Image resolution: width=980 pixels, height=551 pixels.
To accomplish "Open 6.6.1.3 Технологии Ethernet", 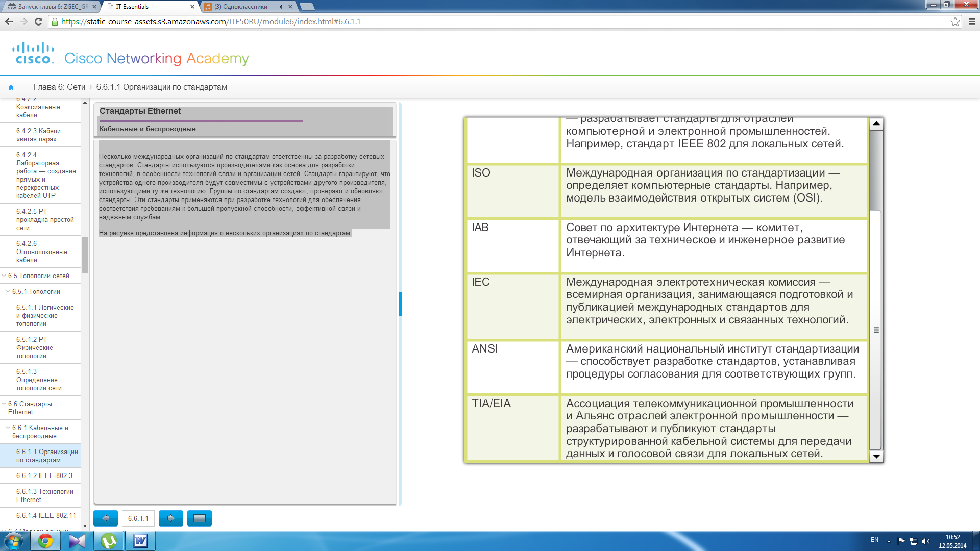I will coord(40,495).
